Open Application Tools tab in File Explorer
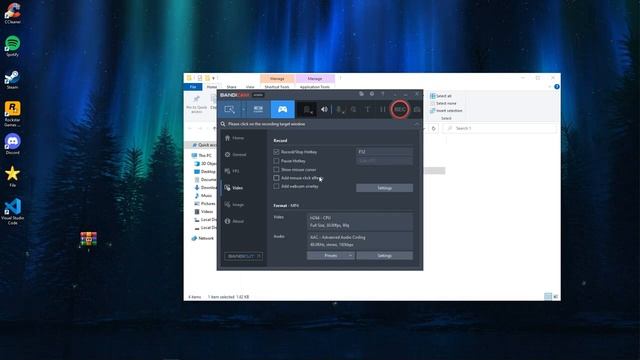Viewport: 640px width, 360px height. click(x=315, y=87)
